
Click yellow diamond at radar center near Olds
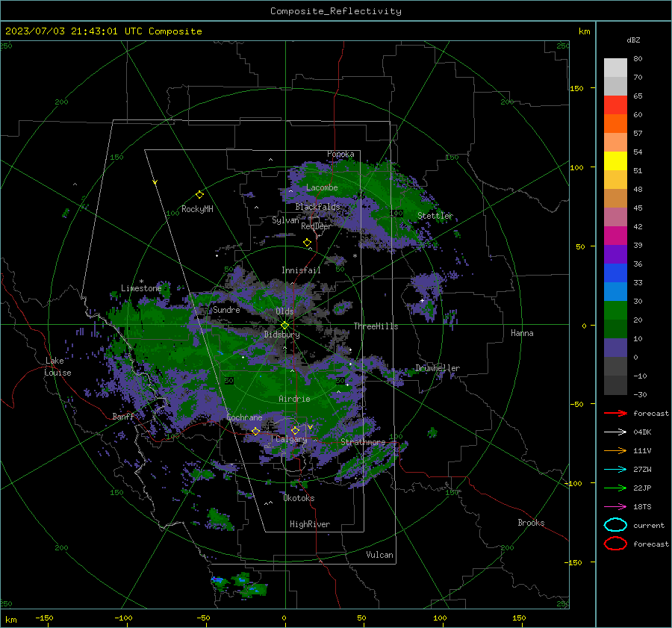tap(285, 326)
